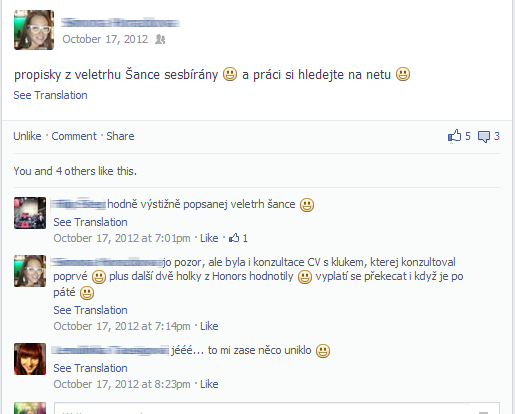Image resolution: width=515 pixels, height=414 pixels.
Task: Click the comment bubble count icon
Action: pyautogui.click(x=484, y=136)
